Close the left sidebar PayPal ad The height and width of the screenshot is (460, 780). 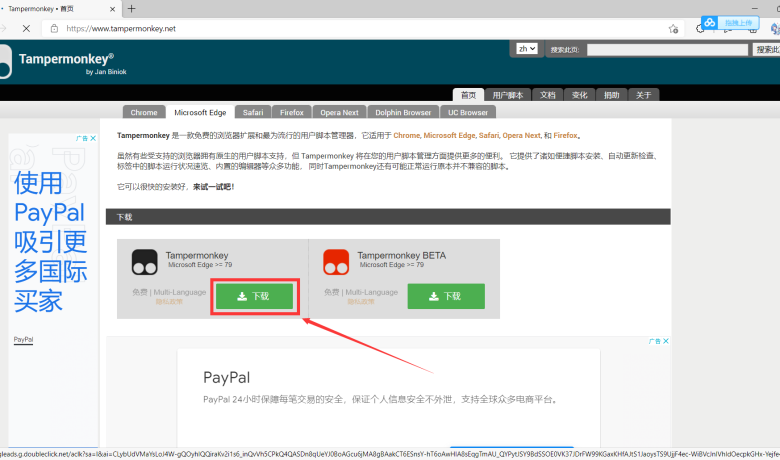(x=93, y=138)
